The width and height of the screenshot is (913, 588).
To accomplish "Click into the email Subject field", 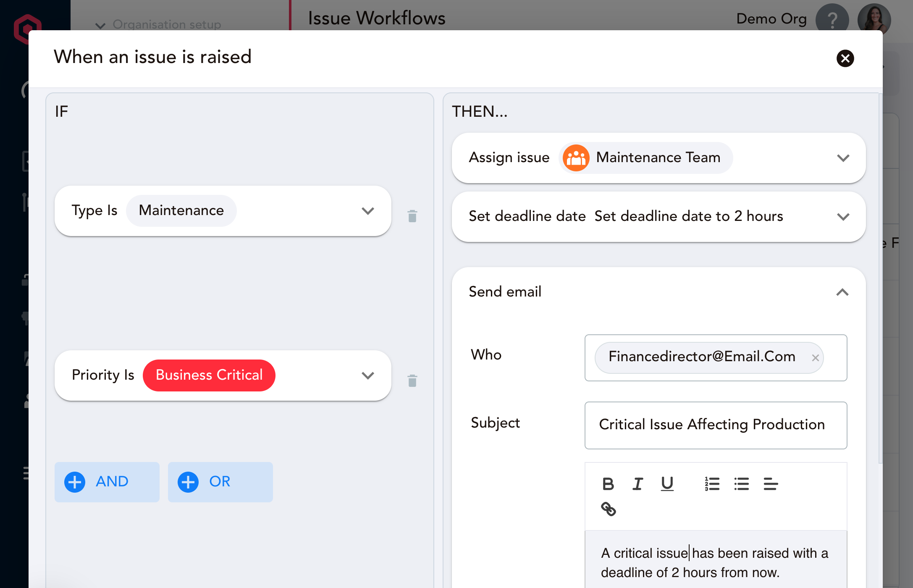I will [715, 425].
